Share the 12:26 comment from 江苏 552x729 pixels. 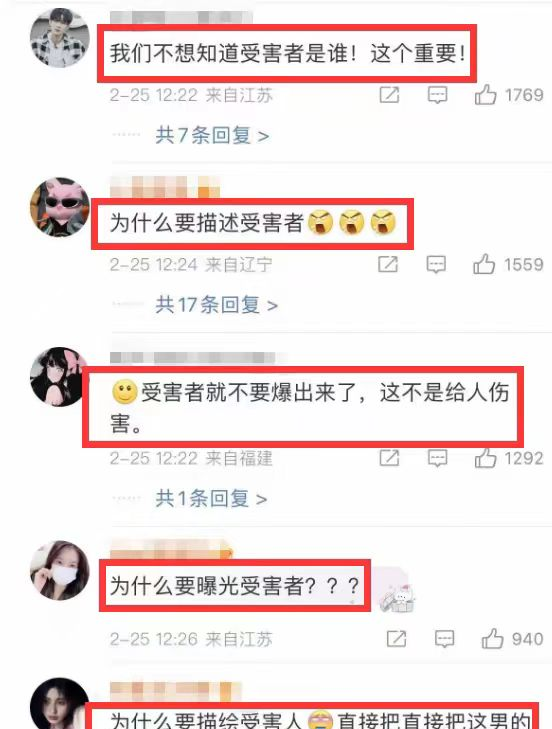pyautogui.click(x=397, y=638)
